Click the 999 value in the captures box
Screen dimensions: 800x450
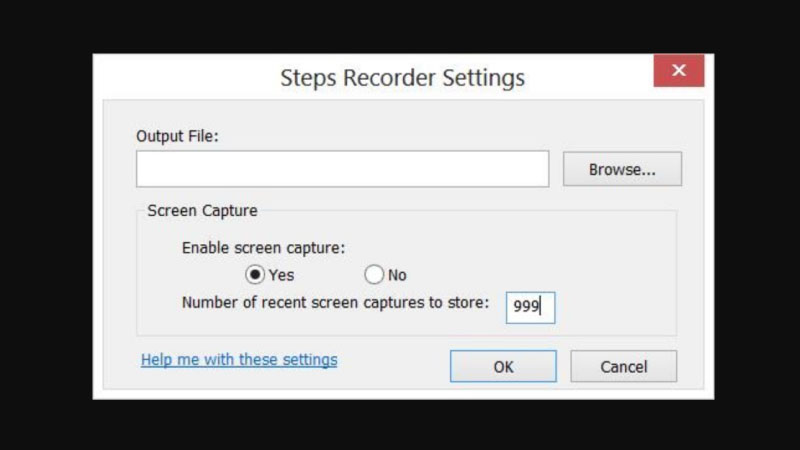click(x=526, y=307)
